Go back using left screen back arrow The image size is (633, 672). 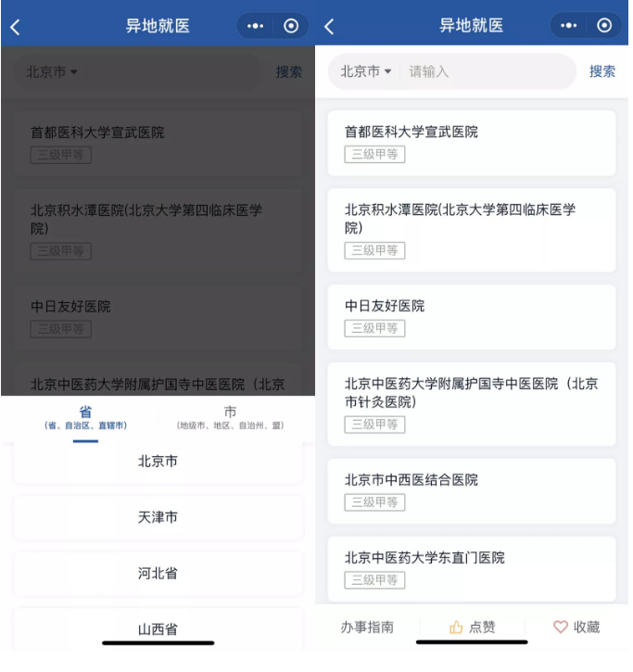coord(15,27)
